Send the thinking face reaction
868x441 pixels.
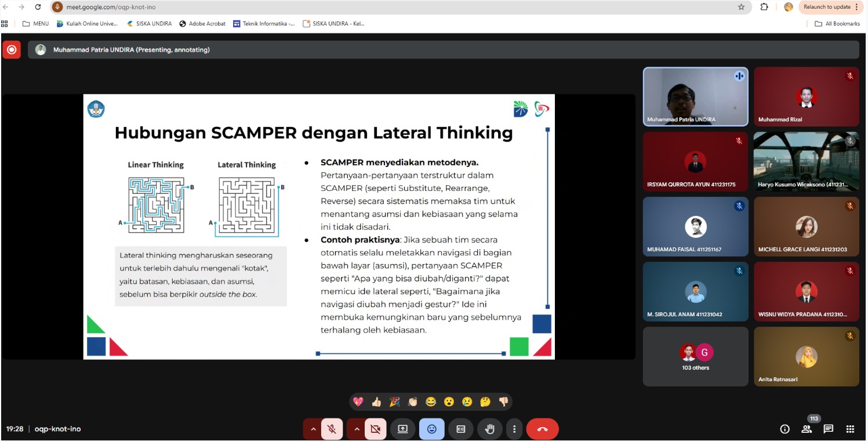[x=485, y=402]
